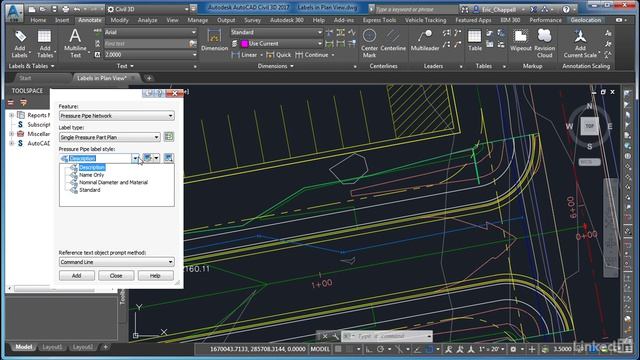
Task: Select Nominal Diameter and Material style
Action: pos(113,182)
